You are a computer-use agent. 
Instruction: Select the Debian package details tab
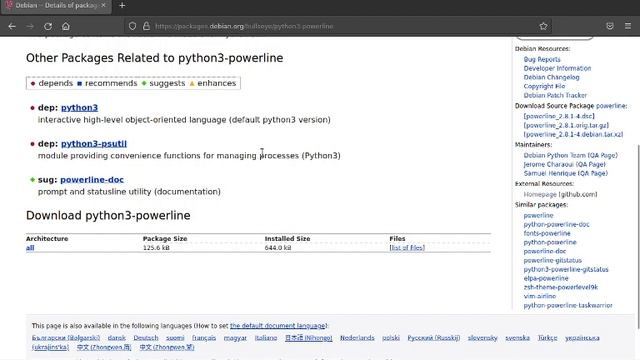pos(56,6)
